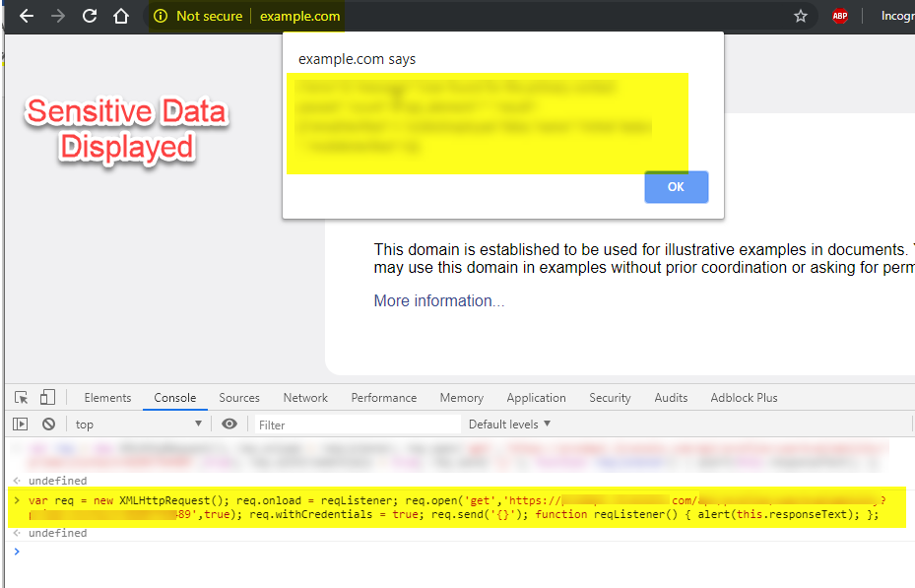The image size is (915, 588).
Task: Toggle device toolbar icon in DevTools
Action: tap(47, 398)
